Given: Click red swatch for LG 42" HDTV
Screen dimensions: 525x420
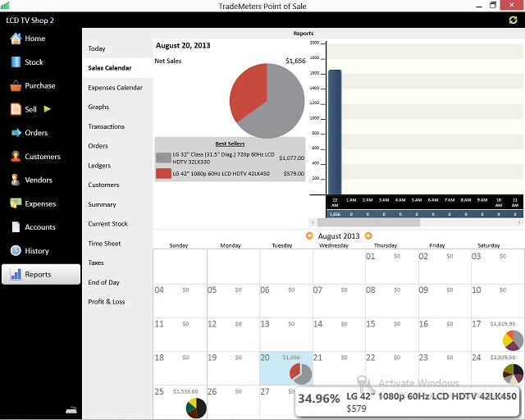Looking at the screenshot, I should click(163, 173).
